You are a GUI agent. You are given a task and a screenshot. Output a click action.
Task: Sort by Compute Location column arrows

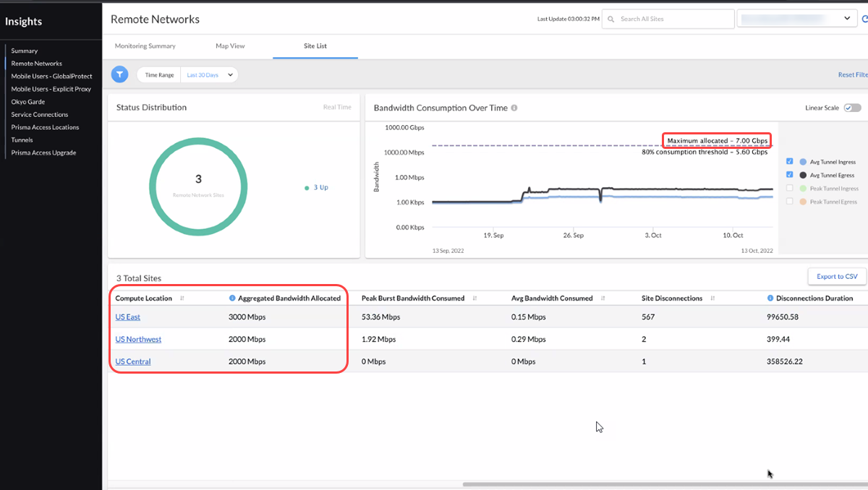click(x=182, y=298)
